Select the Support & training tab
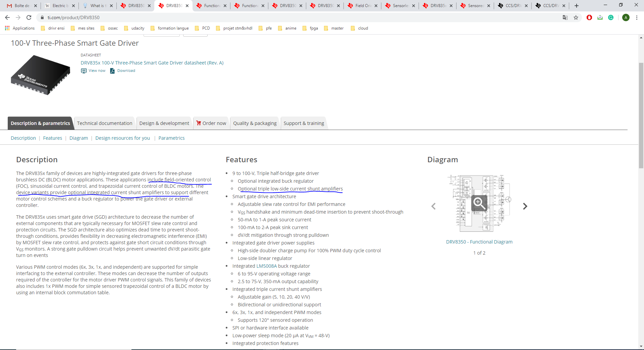Screen dimensions: 644x350 (x=304, y=123)
